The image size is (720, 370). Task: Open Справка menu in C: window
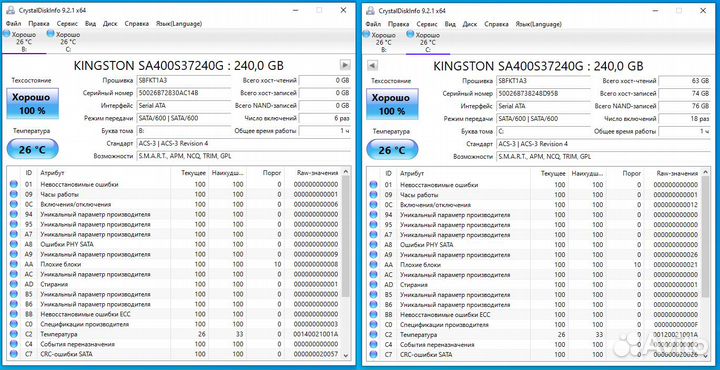496,23
